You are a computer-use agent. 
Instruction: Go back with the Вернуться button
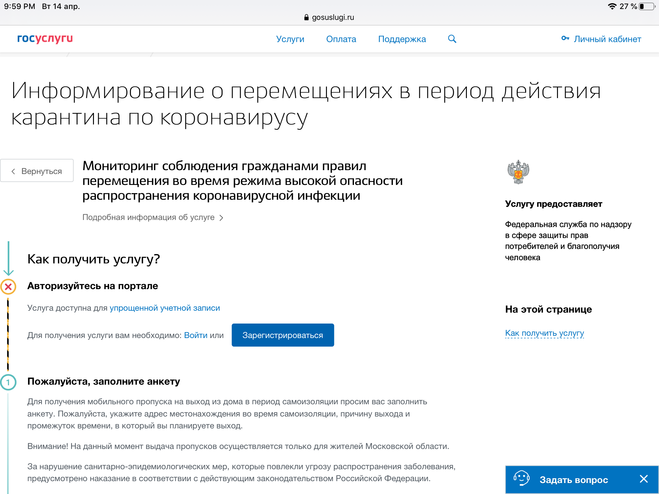(37, 171)
